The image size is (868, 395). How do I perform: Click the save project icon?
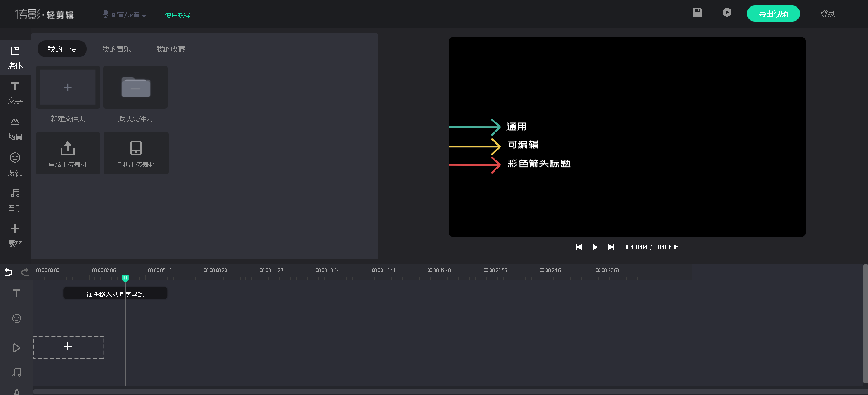[x=698, y=13]
